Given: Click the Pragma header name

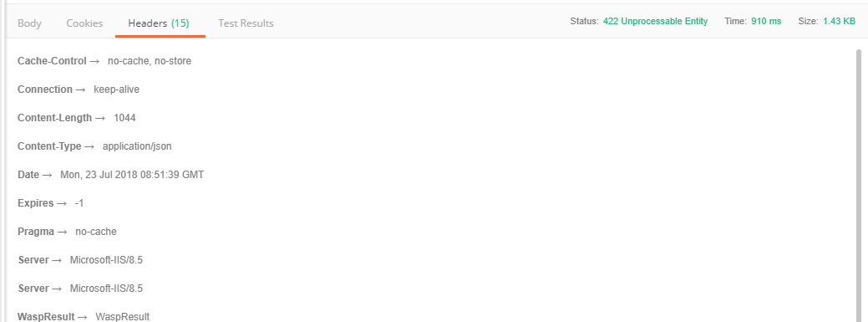Looking at the screenshot, I should coord(36,232).
